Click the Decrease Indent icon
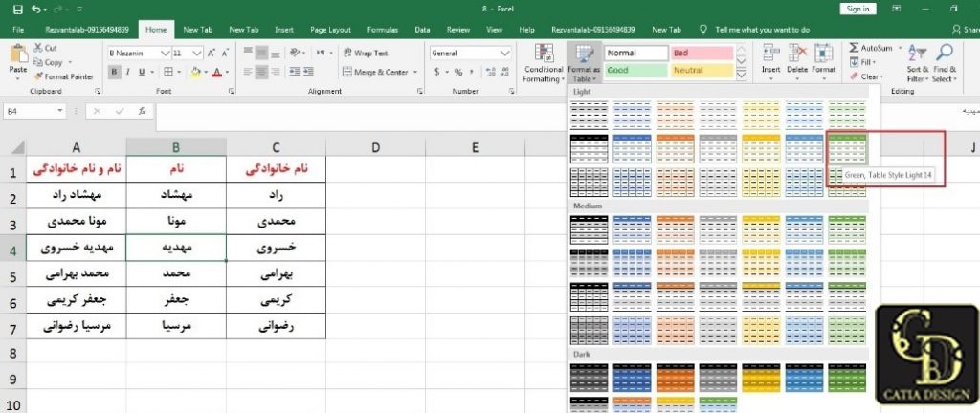Image resolution: width=980 pixels, height=413 pixels. (294, 72)
